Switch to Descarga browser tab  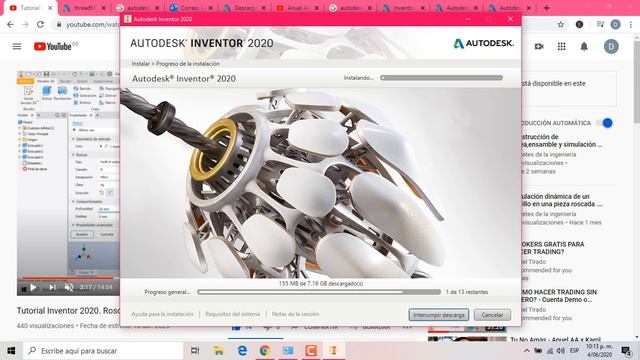pos(244,8)
